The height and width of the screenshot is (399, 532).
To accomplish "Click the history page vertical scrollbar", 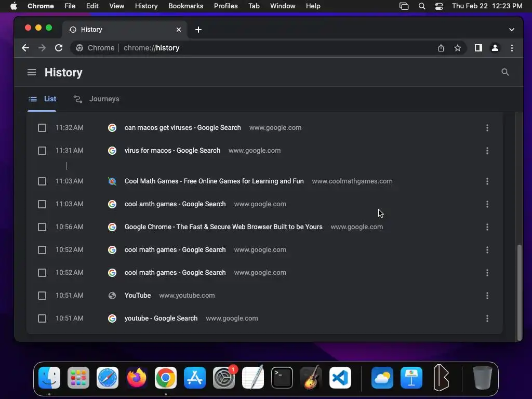I will pyautogui.click(x=519, y=292).
